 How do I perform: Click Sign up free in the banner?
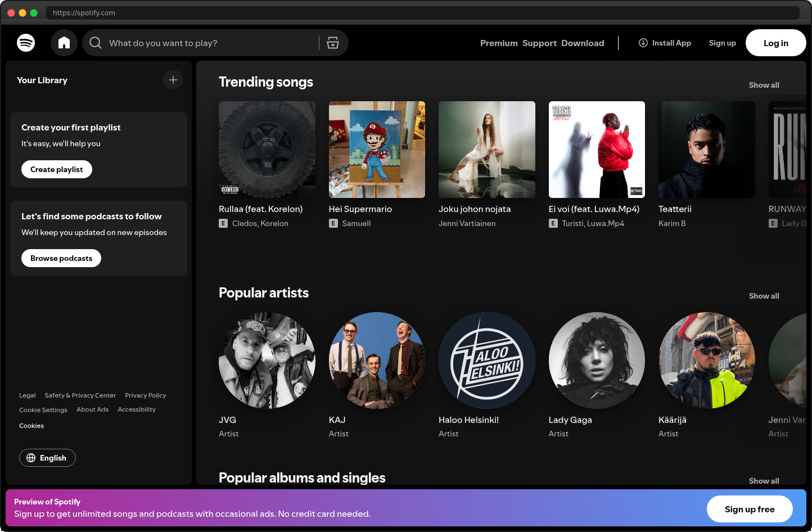tap(750, 509)
